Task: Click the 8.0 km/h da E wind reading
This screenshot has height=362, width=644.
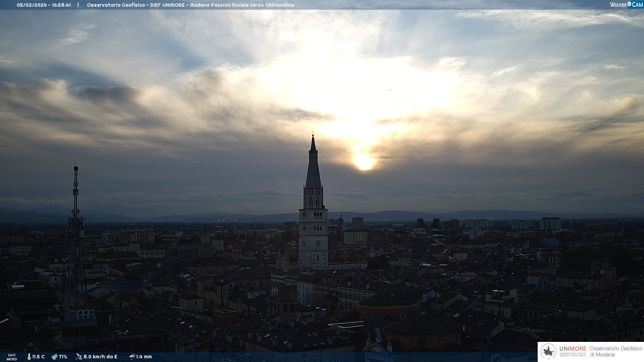Action: tap(100, 357)
